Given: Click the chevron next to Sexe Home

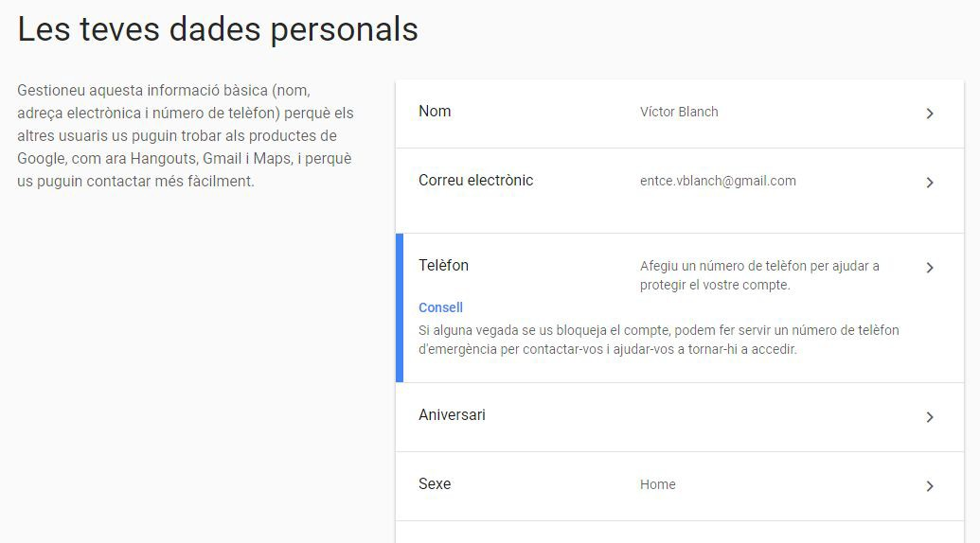Looking at the screenshot, I should (x=930, y=486).
